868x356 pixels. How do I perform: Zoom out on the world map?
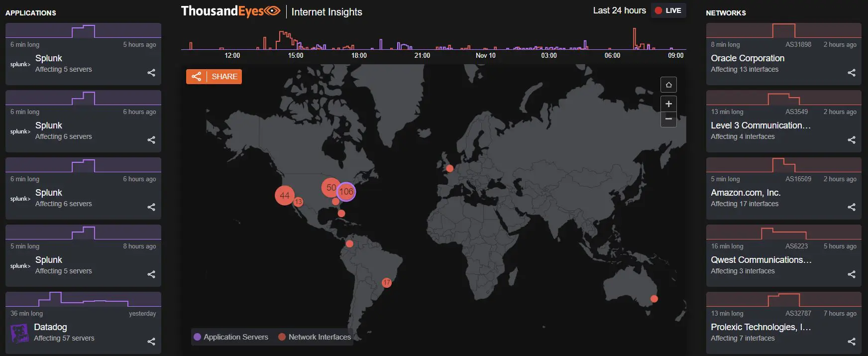tap(668, 119)
